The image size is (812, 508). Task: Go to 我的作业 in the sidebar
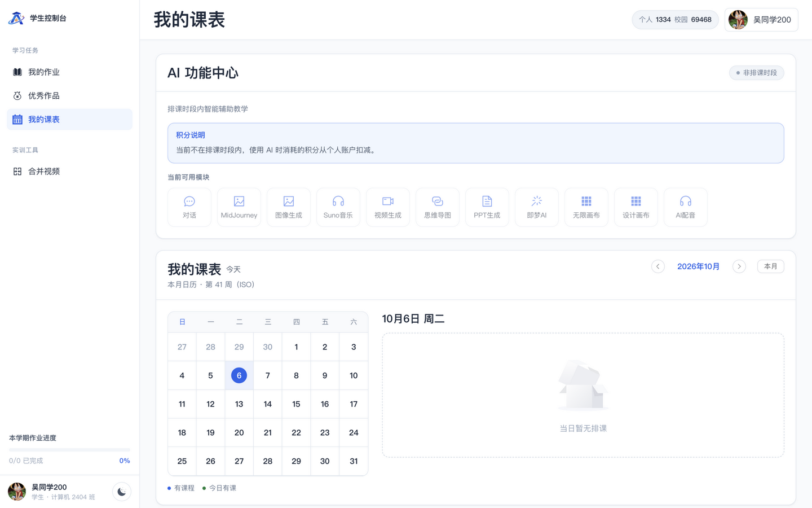point(69,72)
